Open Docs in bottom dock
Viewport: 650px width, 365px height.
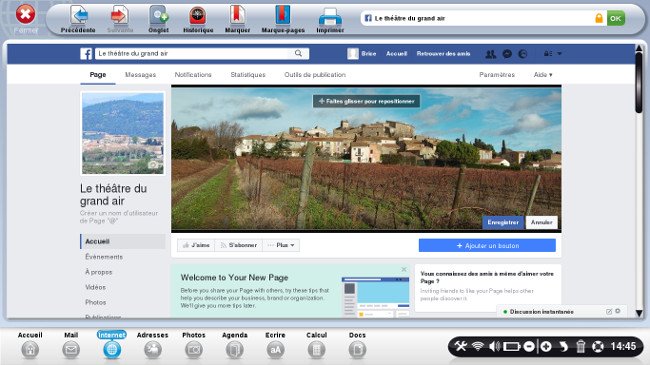pyautogui.click(x=357, y=345)
